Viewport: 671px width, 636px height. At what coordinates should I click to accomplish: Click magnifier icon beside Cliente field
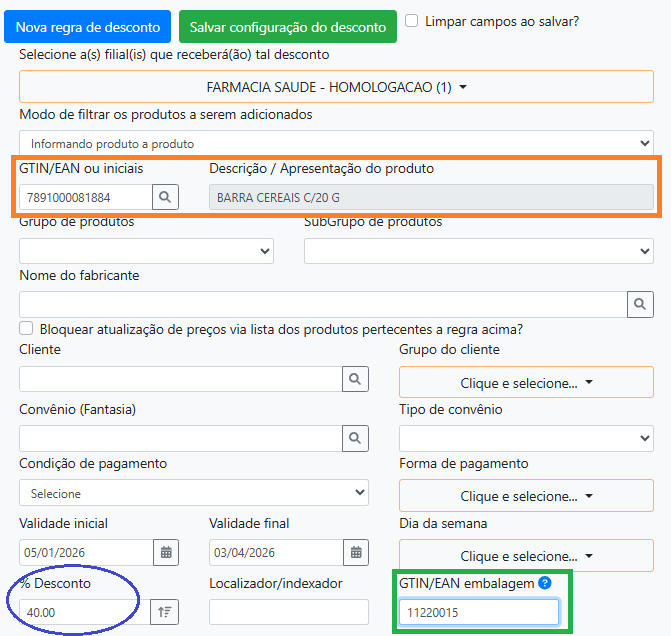(x=355, y=379)
